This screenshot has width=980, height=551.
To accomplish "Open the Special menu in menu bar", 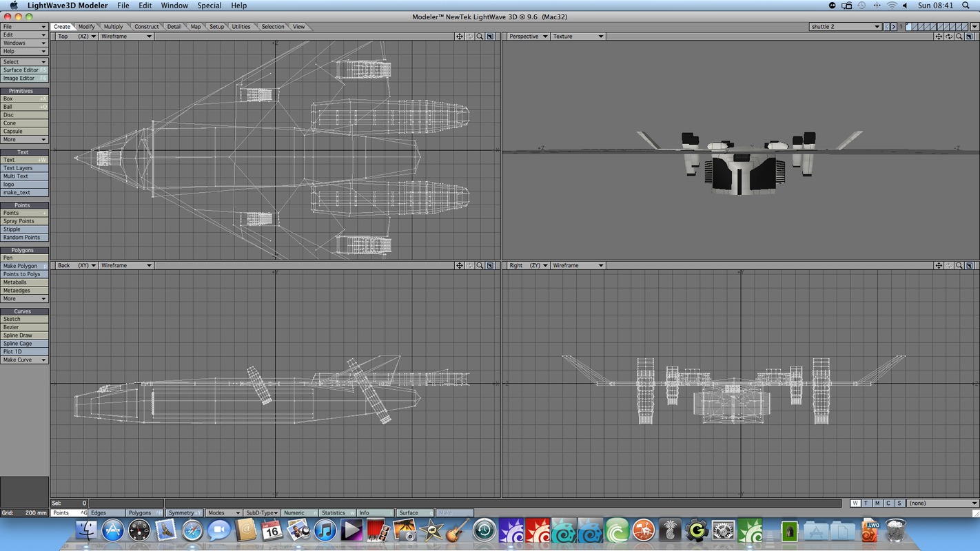I will point(210,6).
